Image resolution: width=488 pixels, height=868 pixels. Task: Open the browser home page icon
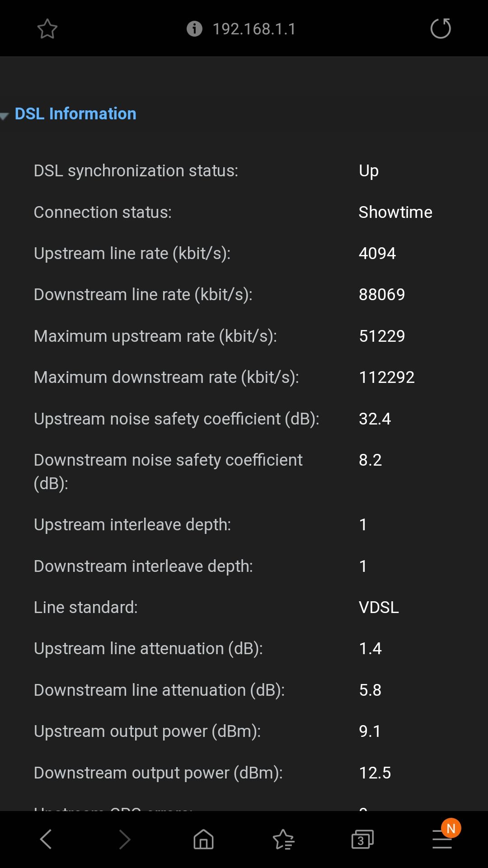(x=203, y=840)
